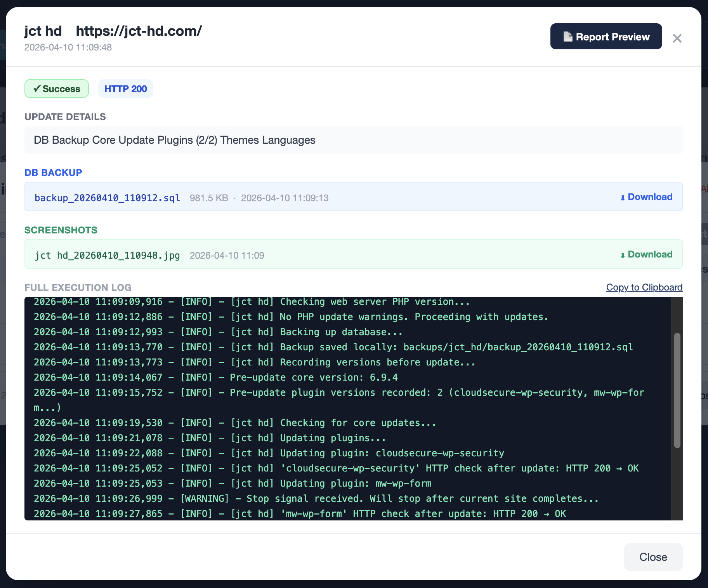Select the Success status badge
Viewport: 708px width, 588px height.
click(57, 89)
